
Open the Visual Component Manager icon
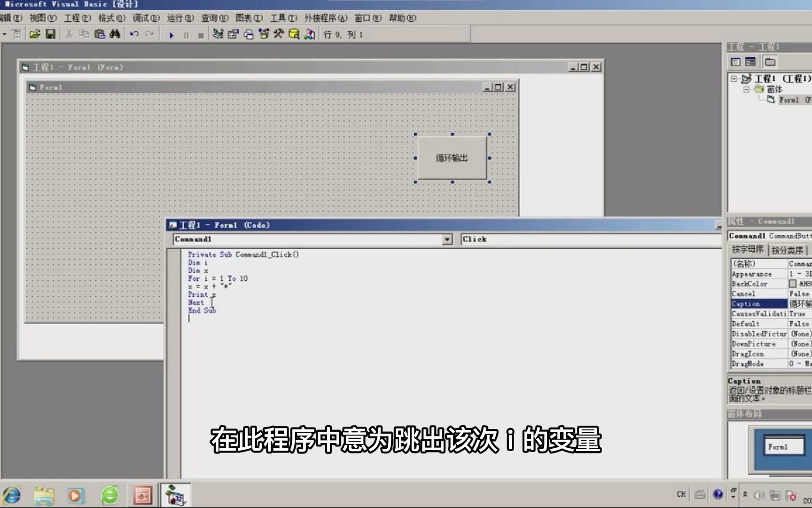click(309, 34)
